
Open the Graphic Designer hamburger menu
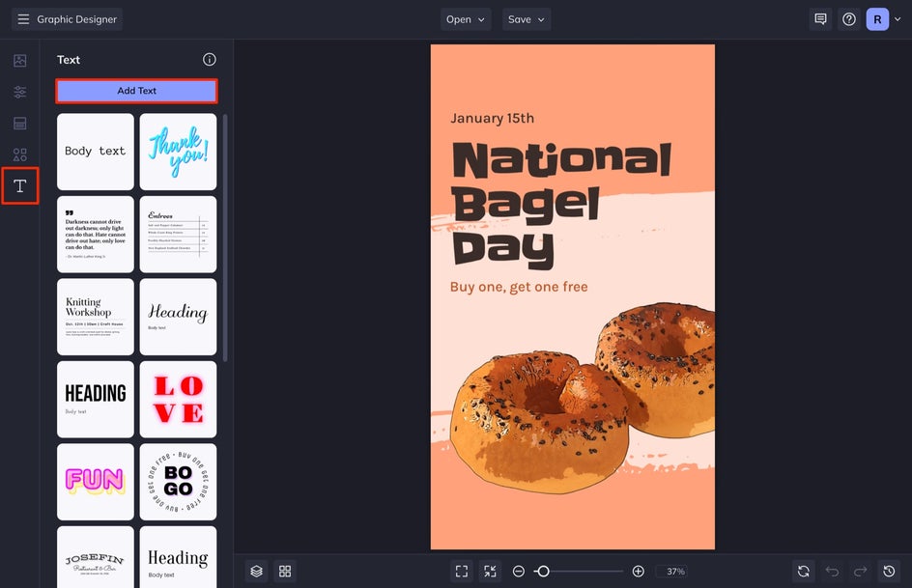coord(23,19)
